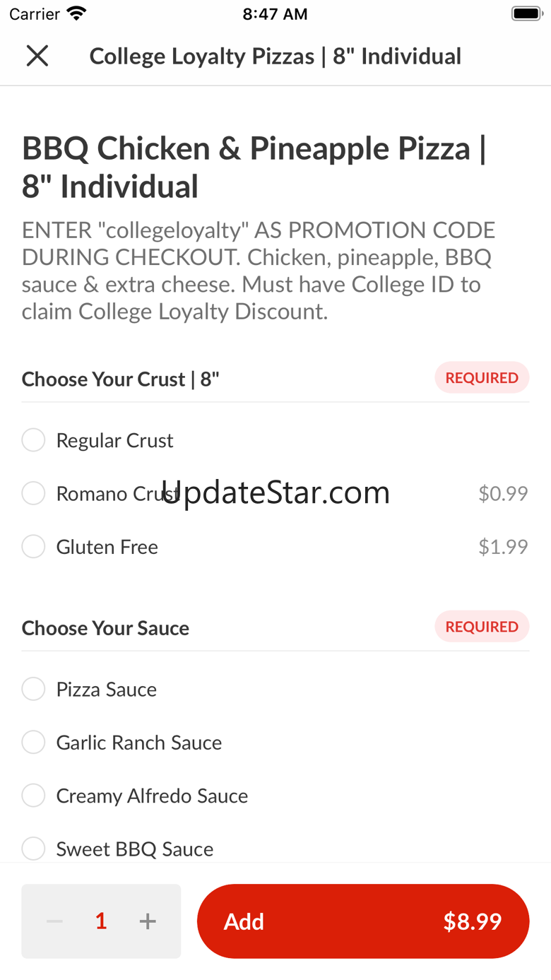Image resolution: width=551 pixels, height=980 pixels.
Task: Tap the $1.99 Gluten Free price
Action: click(x=503, y=546)
